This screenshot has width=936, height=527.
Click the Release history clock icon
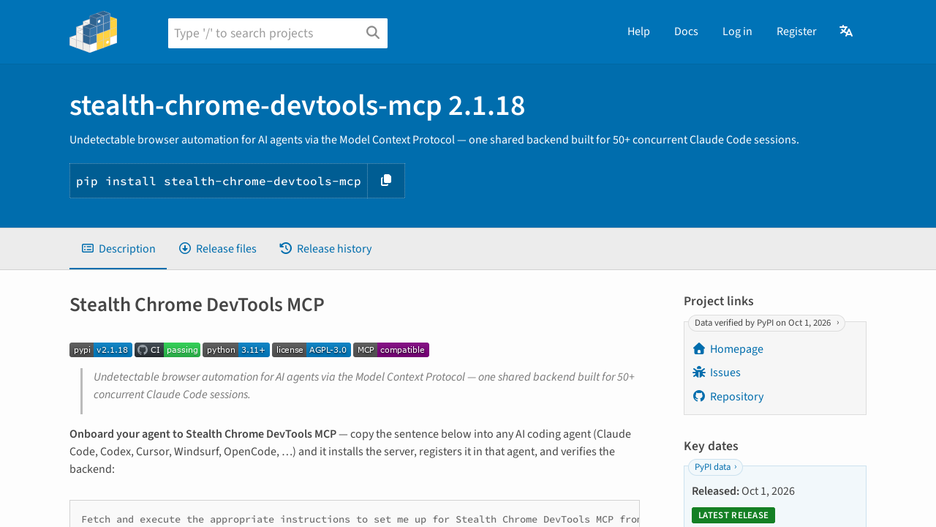pyautogui.click(x=286, y=248)
